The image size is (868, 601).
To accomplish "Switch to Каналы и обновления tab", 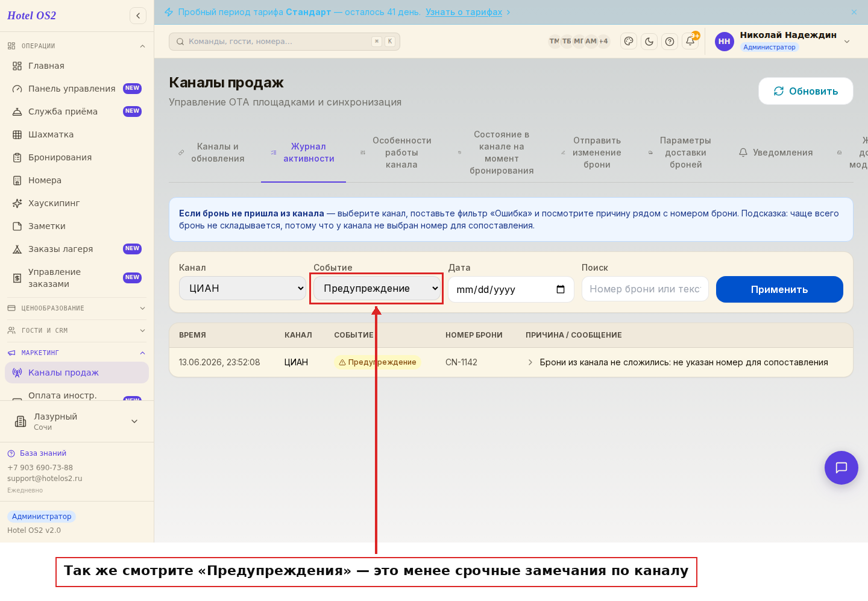I will (x=212, y=153).
